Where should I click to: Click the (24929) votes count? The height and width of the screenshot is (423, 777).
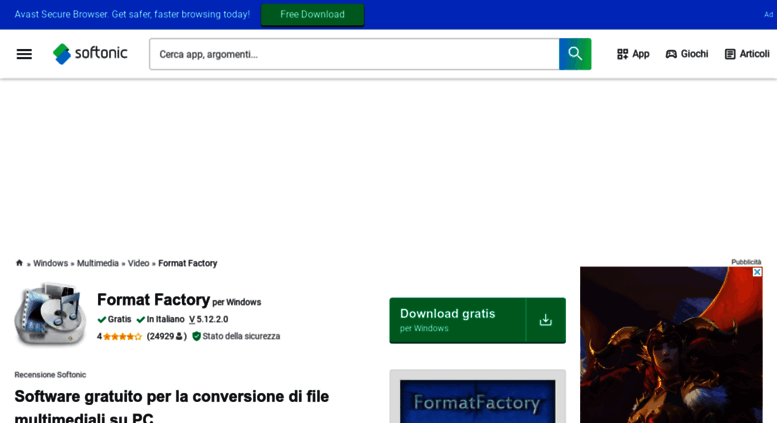(x=166, y=336)
